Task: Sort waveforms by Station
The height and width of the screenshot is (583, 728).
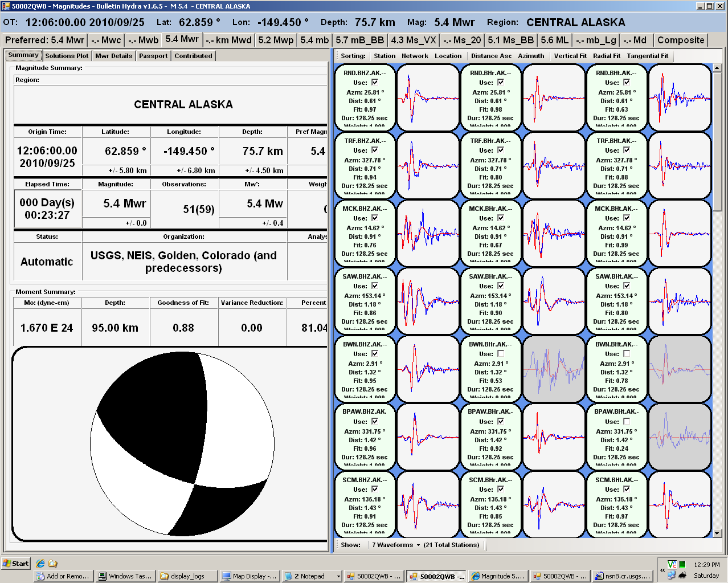Action: 385,56
